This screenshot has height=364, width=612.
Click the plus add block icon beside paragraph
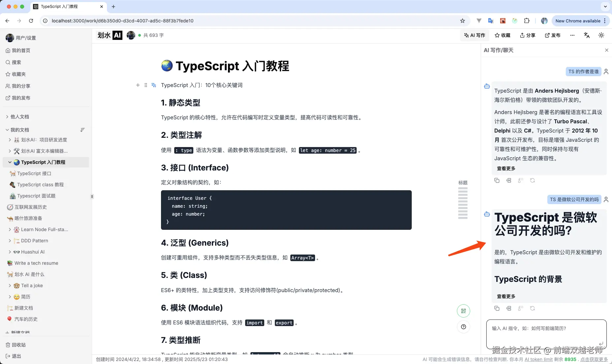tap(138, 85)
